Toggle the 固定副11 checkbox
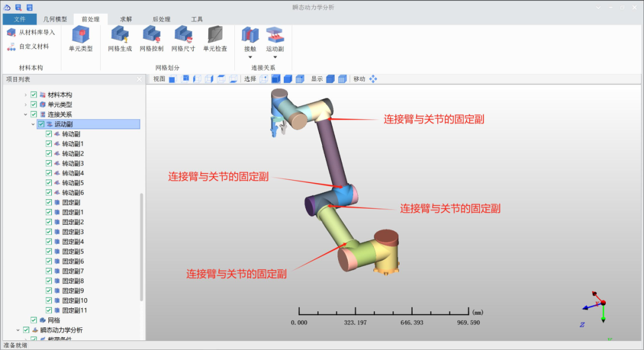Image resolution: width=644 pixels, height=350 pixels. point(49,310)
